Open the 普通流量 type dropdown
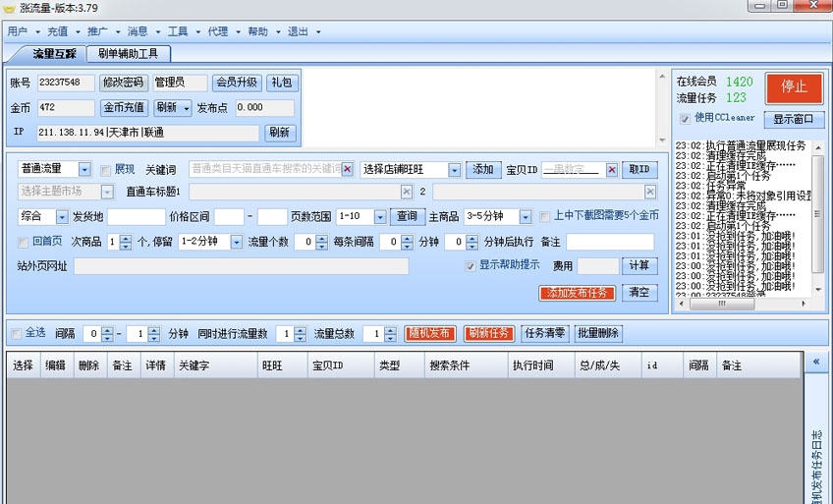Viewport: 833px width, 504px height. point(84,169)
